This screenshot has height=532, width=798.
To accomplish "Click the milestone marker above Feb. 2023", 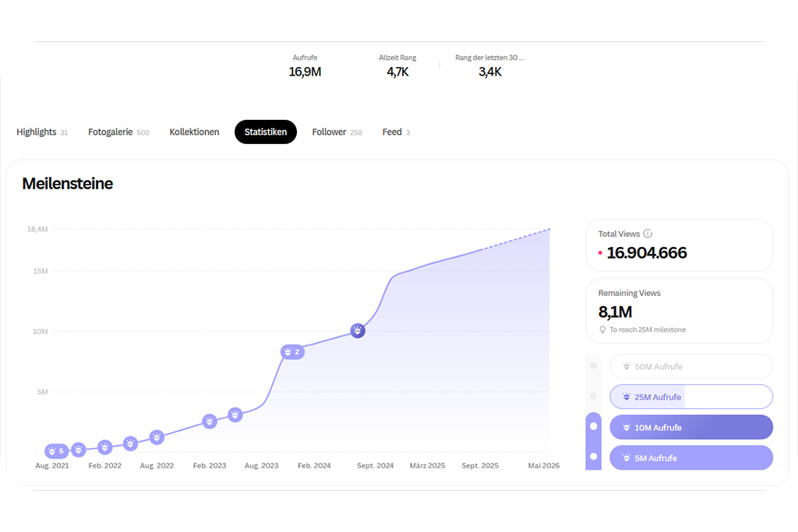I will click(210, 421).
